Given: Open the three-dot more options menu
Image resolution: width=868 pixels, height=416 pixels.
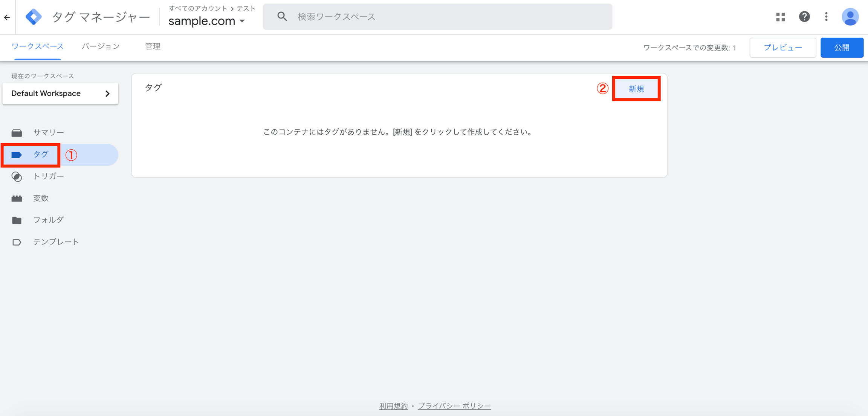Looking at the screenshot, I should pyautogui.click(x=826, y=17).
